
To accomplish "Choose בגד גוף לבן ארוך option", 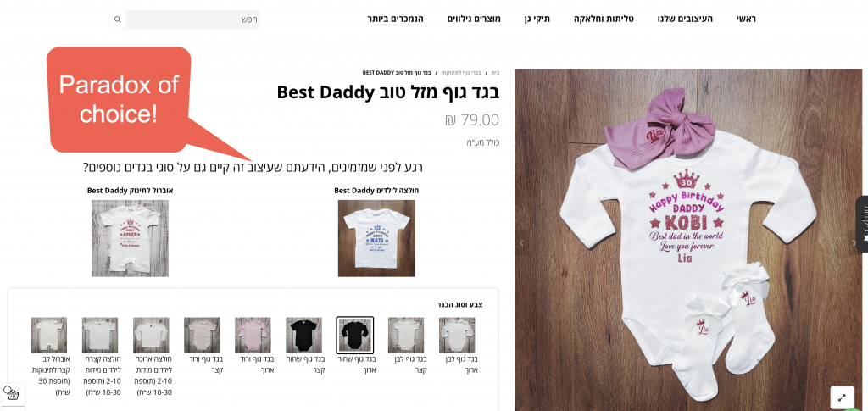I will pyautogui.click(x=457, y=336).
